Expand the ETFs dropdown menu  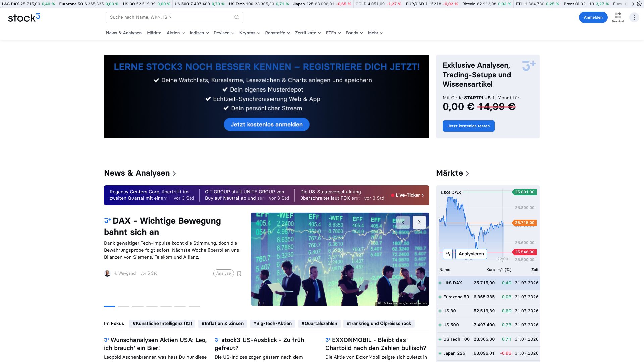click(333, 33)
